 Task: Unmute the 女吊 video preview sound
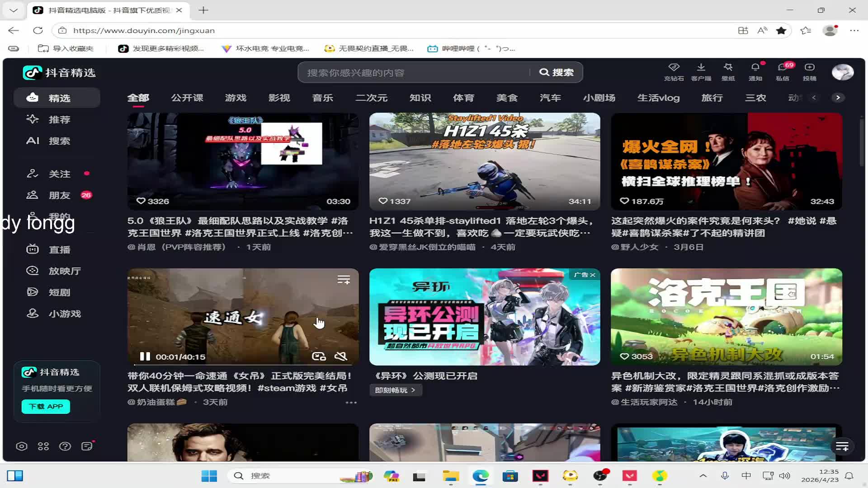click(x=340, y=357)
